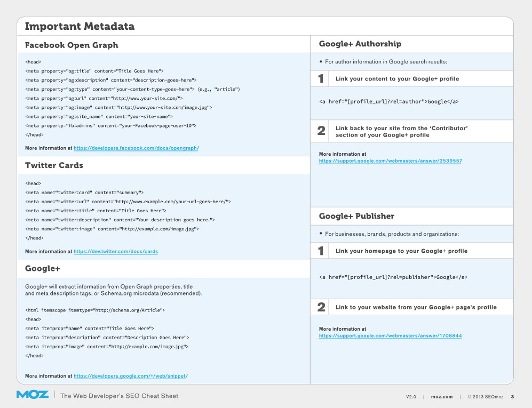This screenshot has height=408, width=532.
Task: Click the Google+ Publisher heading
Action: tap(356, 216)
